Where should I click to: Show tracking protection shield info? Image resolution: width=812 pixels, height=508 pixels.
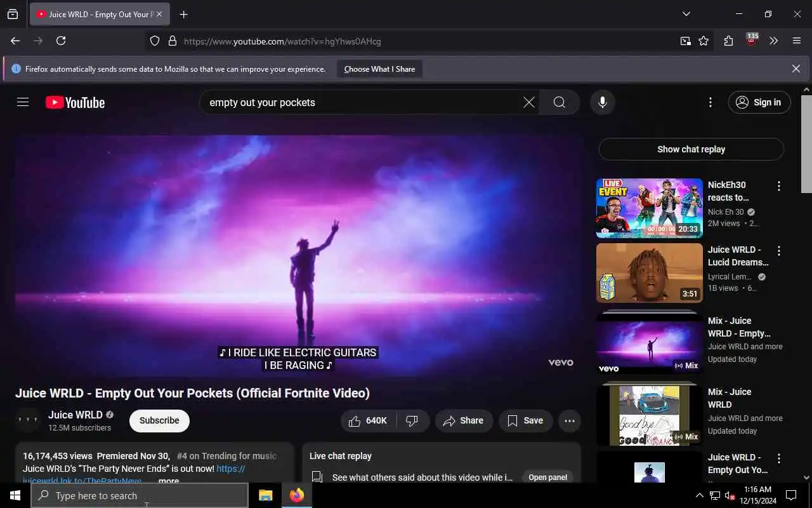[x=155, y=41]
